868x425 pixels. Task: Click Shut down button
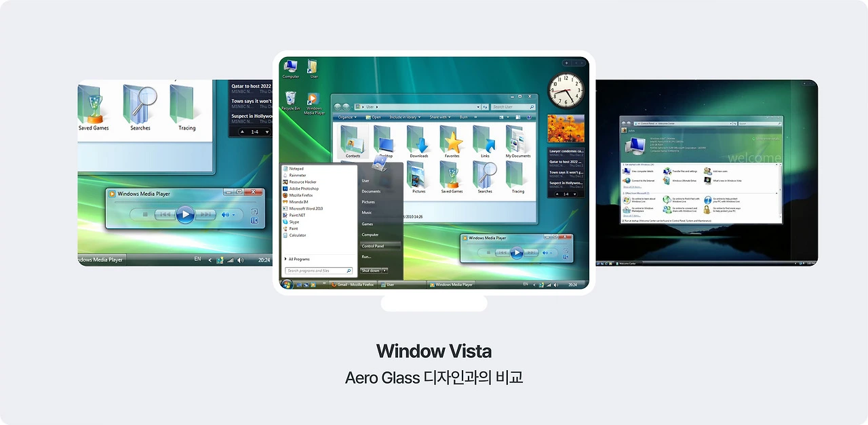(370, 270)
